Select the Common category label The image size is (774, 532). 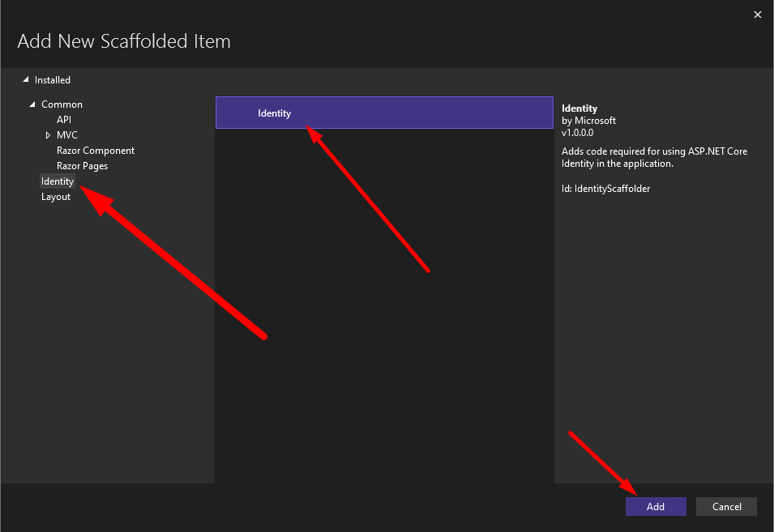click(x=62, y=104)
